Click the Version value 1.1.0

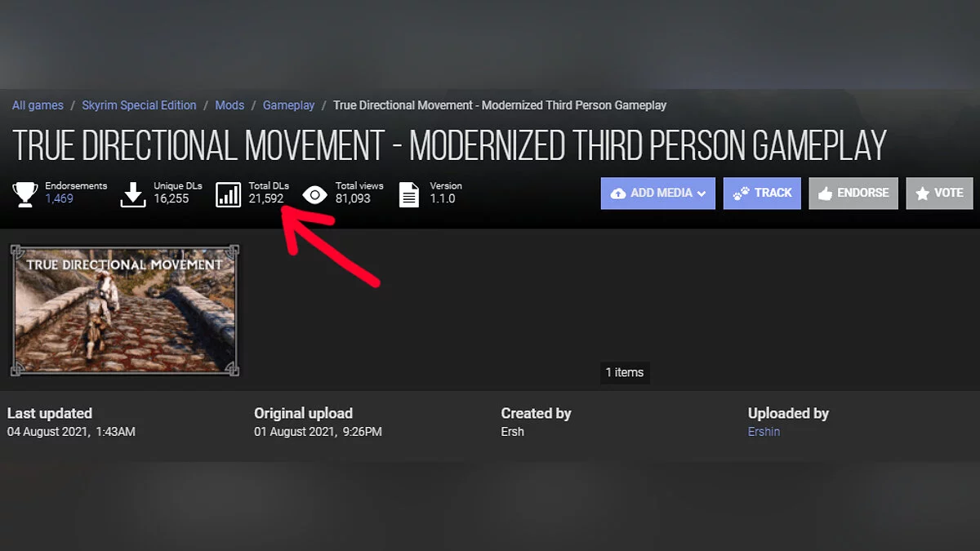click(x=443, y=198)
